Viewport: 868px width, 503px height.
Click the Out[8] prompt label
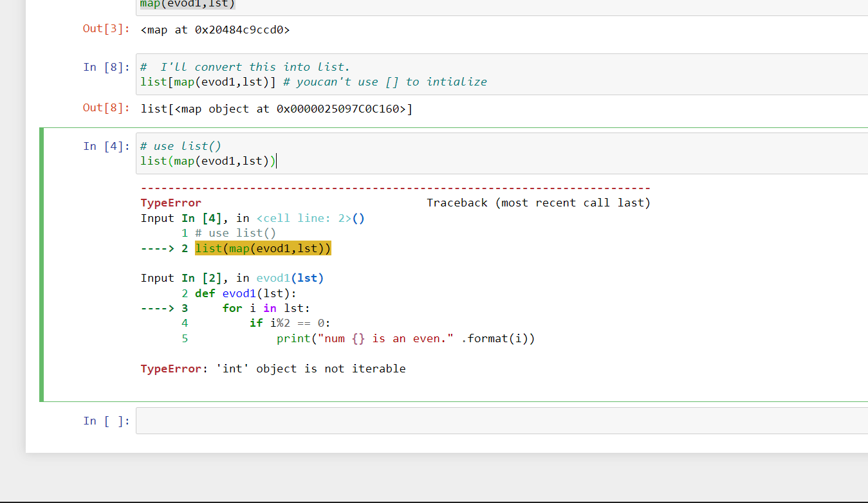[x=105, y=108]
